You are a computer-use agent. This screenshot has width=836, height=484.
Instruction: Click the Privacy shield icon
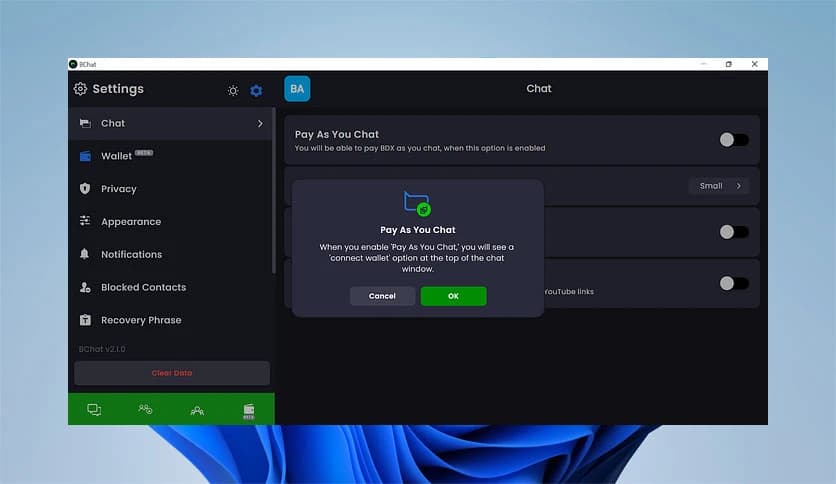[x=85, y=189]
